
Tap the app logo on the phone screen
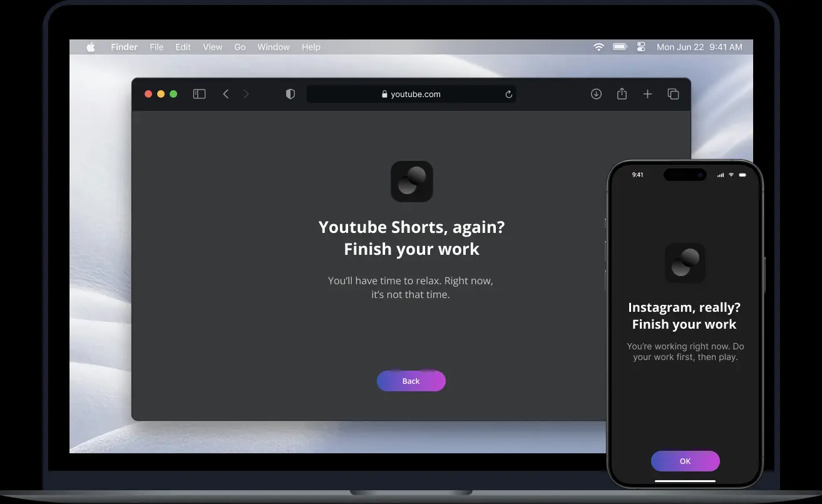click(x=685, y=263)
